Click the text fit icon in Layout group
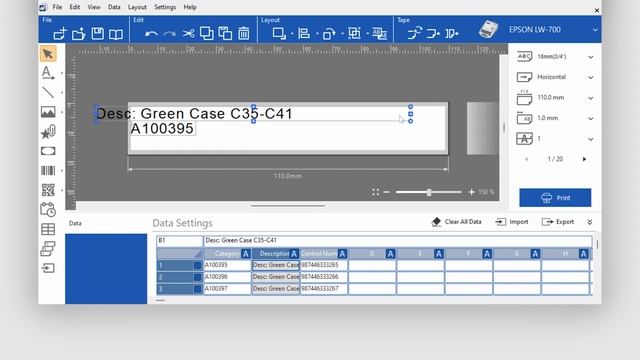This screenshot has height=360, width=640. click(x=380, y=33)
